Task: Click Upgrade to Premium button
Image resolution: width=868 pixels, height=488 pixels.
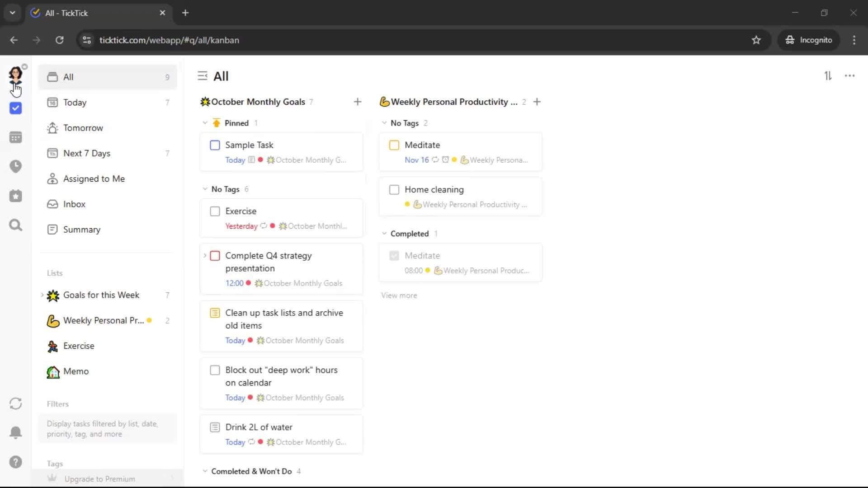Action: (x=99, y=479)
